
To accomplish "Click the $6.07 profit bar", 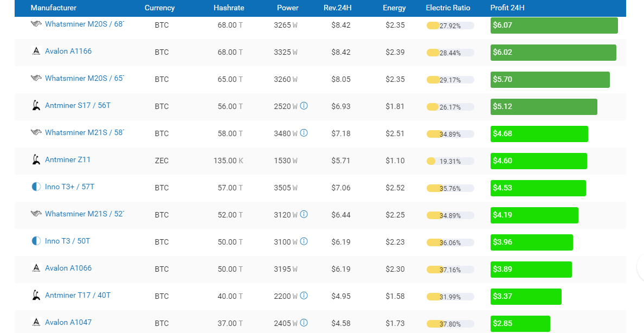I will 554,25.
